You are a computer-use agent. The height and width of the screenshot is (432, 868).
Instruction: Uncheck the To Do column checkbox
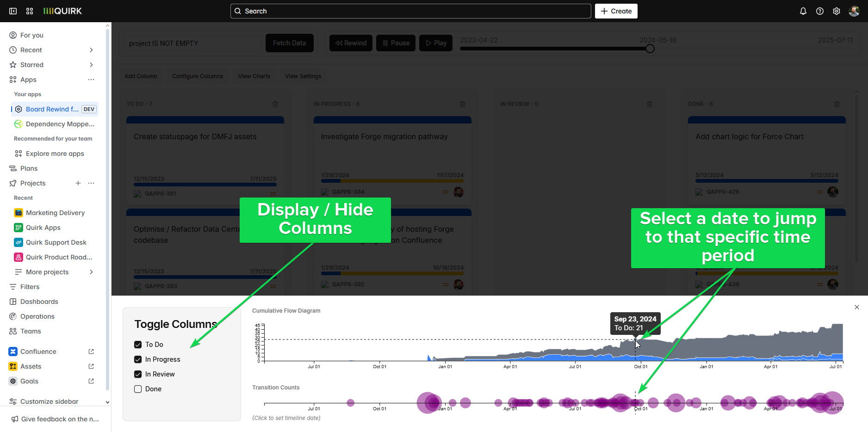pos(138,345)
